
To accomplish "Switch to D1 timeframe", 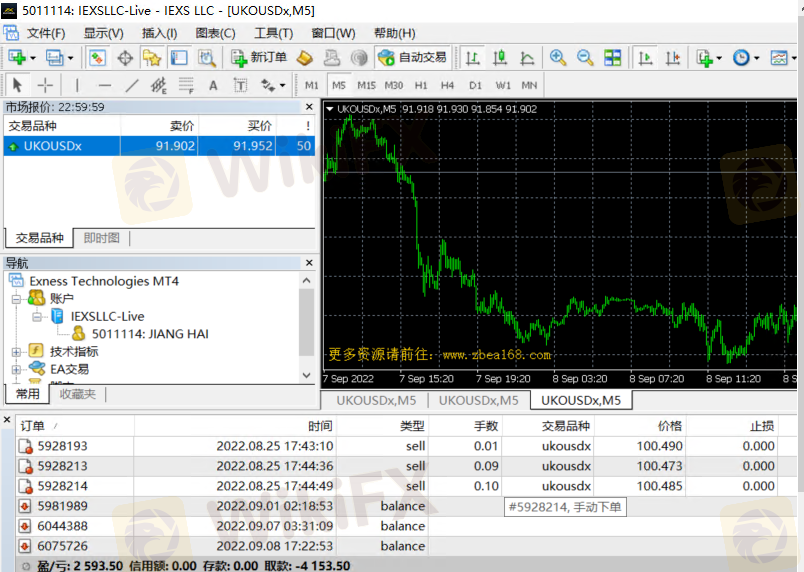I will pos(475,85).
